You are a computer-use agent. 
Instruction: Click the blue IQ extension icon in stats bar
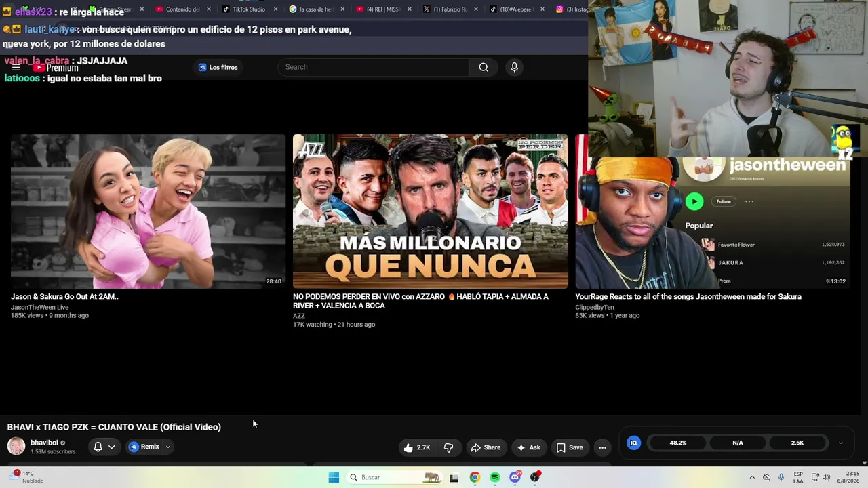634,443
